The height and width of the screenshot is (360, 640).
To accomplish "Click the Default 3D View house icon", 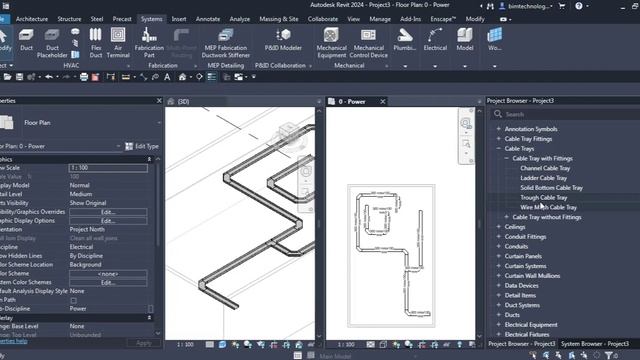I will (x=182, y=77).
